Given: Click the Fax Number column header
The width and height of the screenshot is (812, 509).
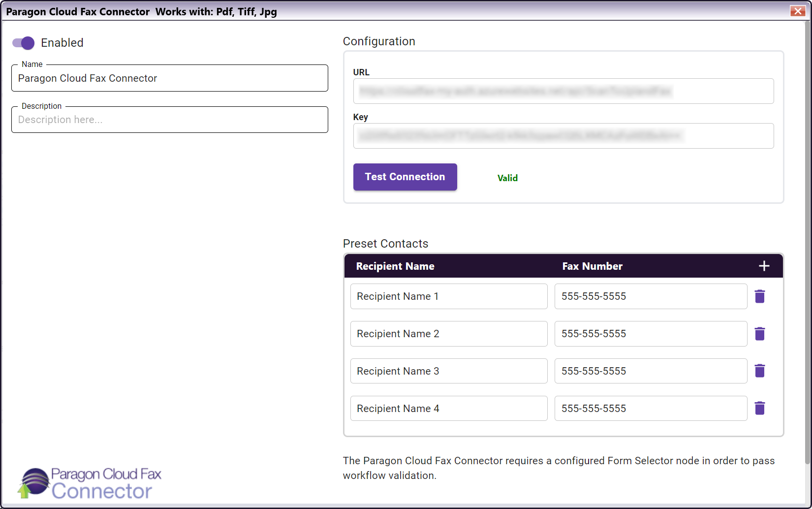Looking at the screenshot, I should (x=593, y=266).
